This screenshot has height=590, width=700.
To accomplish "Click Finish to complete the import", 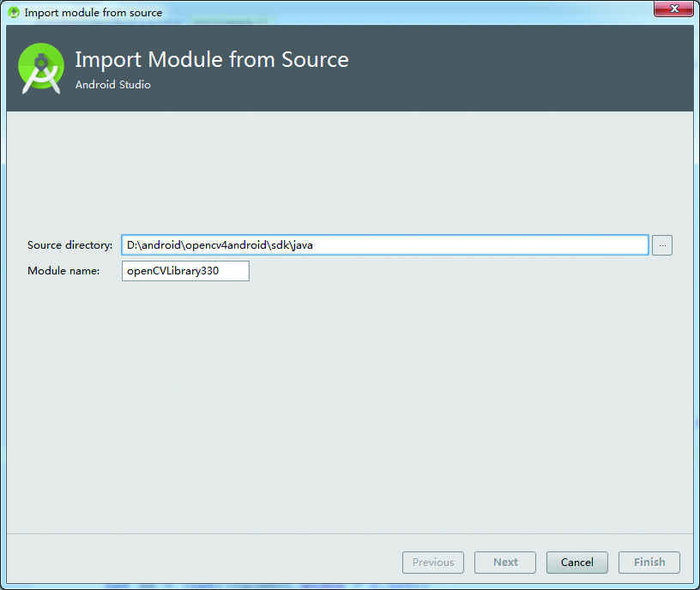I will coord(649,563).
